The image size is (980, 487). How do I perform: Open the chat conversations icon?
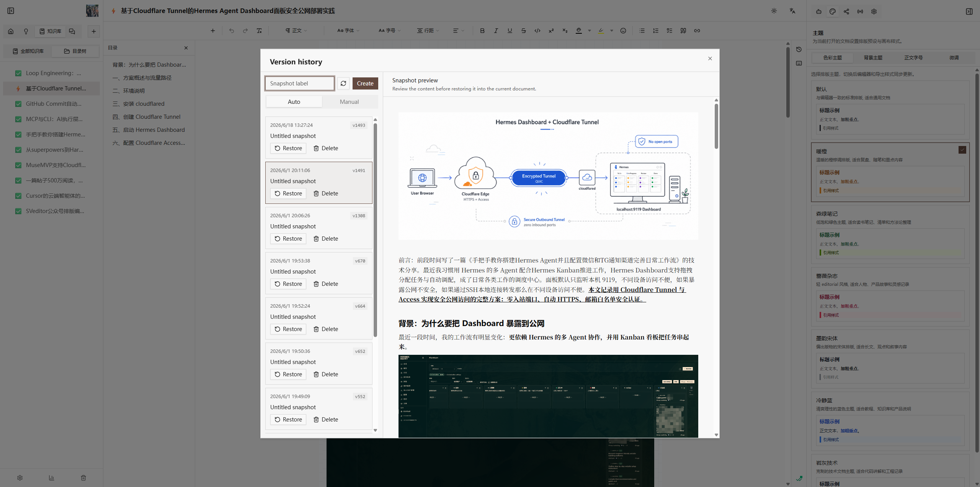click(x=72, y=31)
